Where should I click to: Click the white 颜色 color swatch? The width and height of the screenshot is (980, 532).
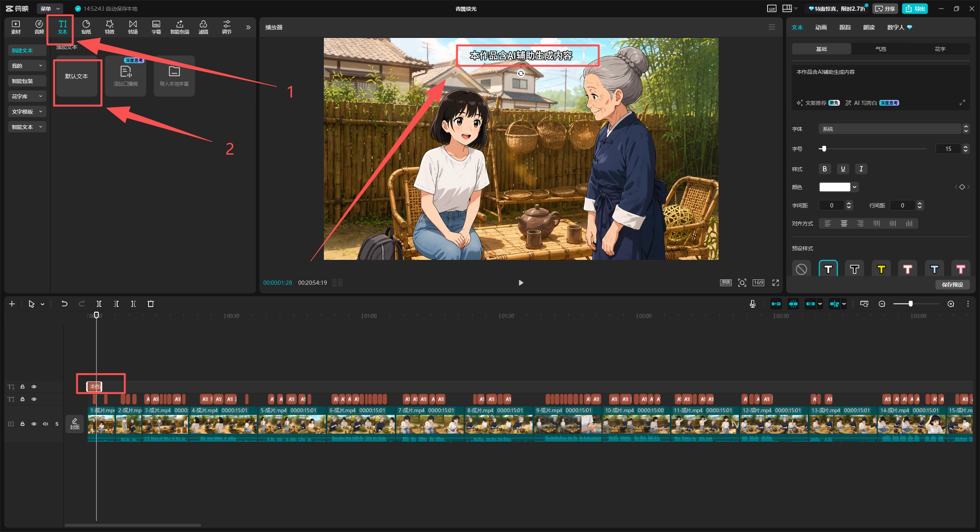pos(835,187)
